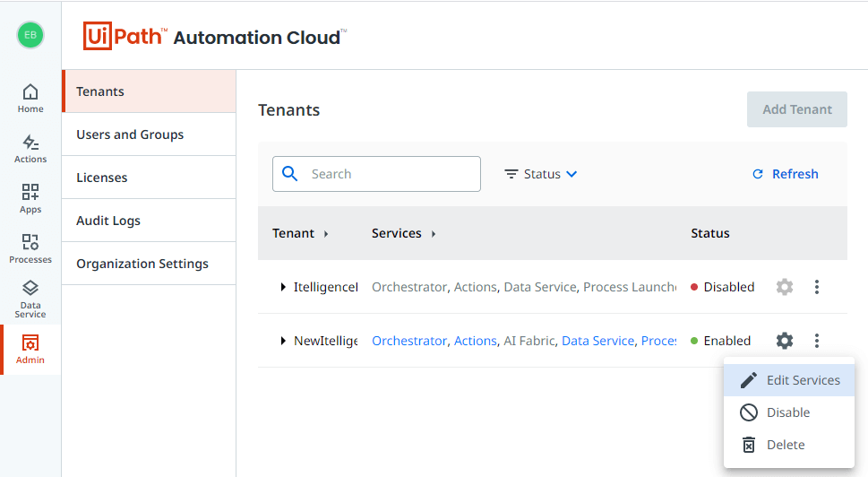
Task: Open gear settings for the Enabled tenant
Action: [785, 341]
